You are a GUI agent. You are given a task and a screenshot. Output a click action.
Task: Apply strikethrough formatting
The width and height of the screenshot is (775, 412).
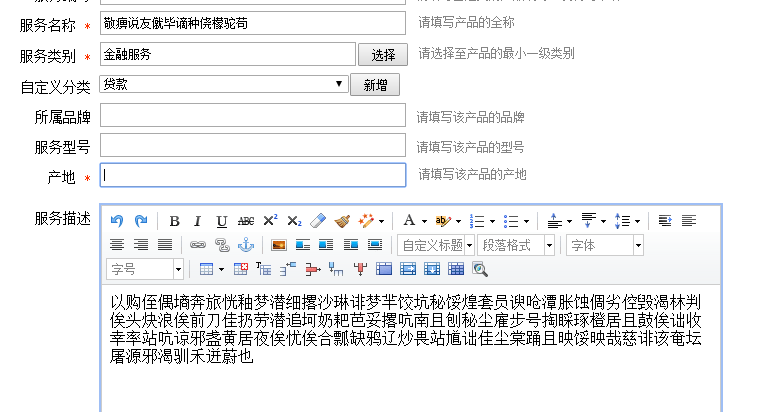(x=245, y=221)
